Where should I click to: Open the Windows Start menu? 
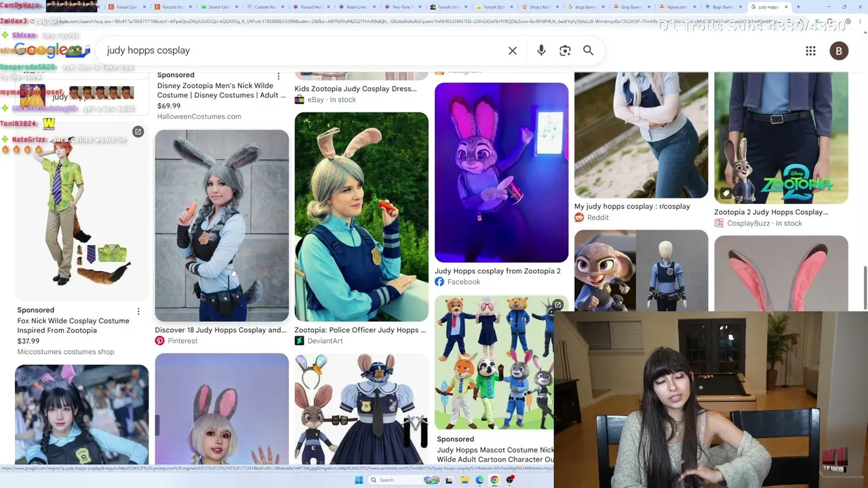coord(359,480)
